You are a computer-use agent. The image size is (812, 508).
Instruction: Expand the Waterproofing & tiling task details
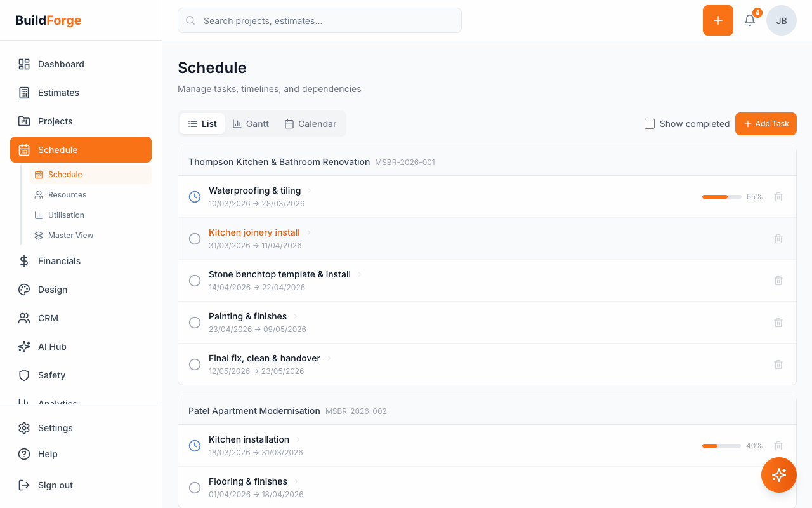309,190
